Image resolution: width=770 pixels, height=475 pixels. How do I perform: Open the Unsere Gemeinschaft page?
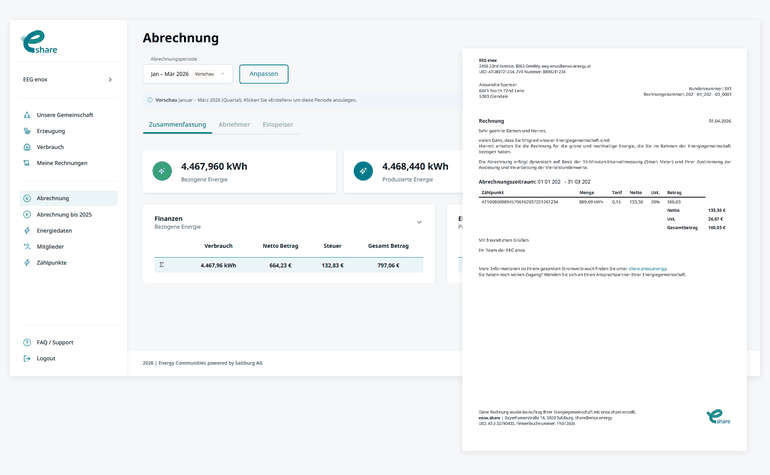pos(65,115)
